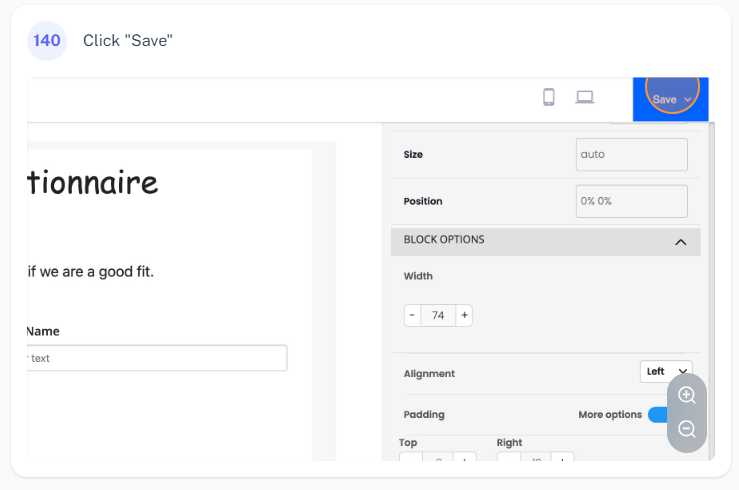Click the Name field label
Screen dimensions: 739x490
pos(43,331)
